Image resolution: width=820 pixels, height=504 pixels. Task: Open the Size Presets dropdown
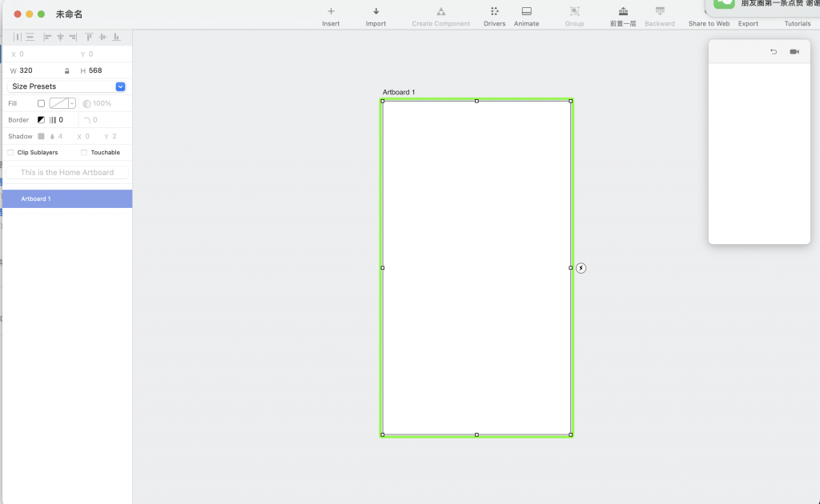coord(120,86)
